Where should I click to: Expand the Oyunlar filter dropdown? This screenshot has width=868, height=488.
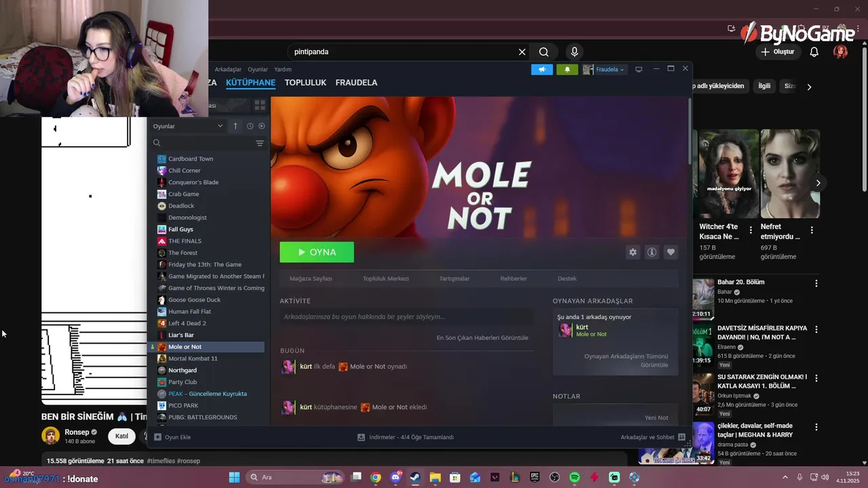[188, 126]
